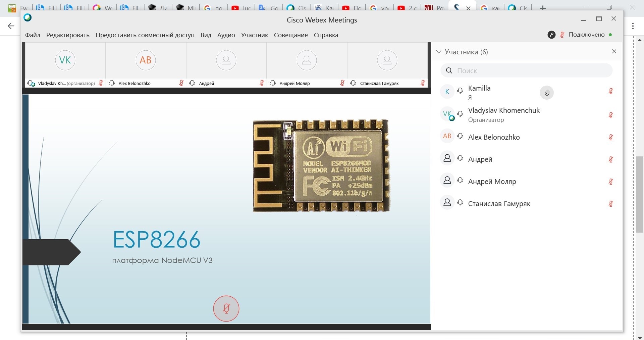
Task: Click the ESP8266 slide title
Action: [157, 239]
